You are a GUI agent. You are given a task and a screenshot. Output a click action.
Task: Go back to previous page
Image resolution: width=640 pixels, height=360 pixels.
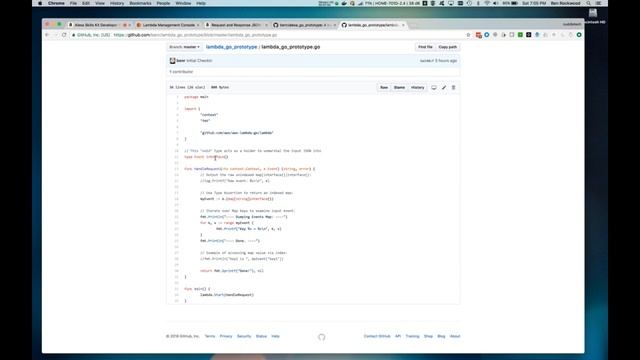click(x=47, y=35)
